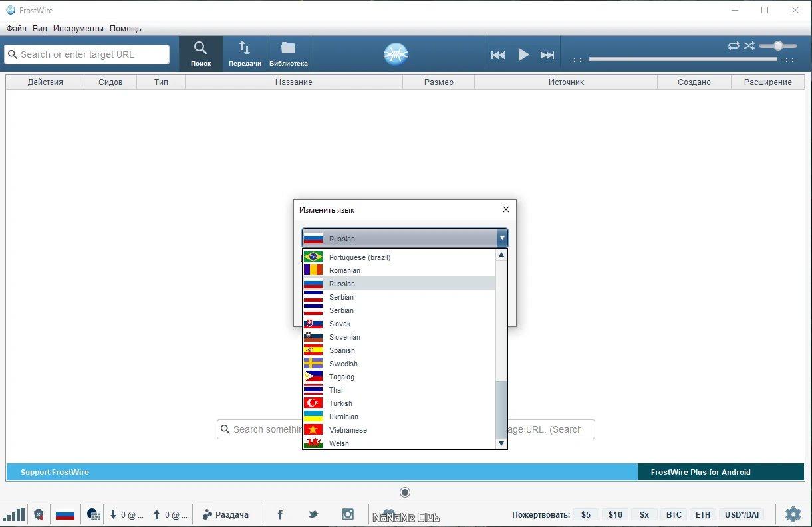Viewport: 812px width, 527px height.
Task: Adjust the volume slider
Action: [x=778, y=45]
